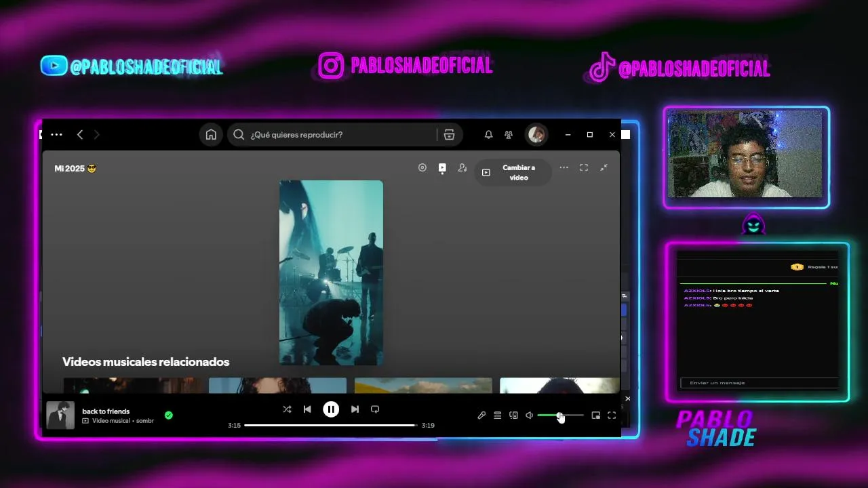Pause playback
Viewport: 868px width, 488px height.
pos(331,409)
